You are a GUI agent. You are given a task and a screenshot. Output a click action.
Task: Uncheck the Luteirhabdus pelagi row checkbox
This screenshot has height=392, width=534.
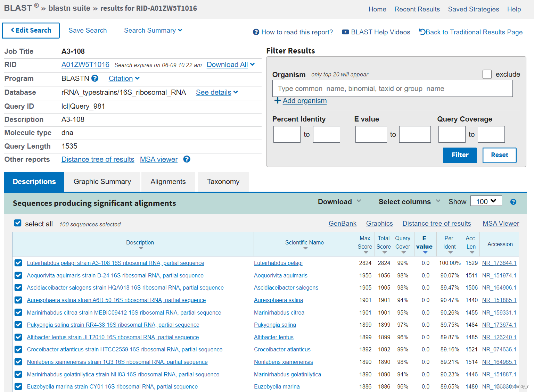pyautogui.click(x=18, y=263)
